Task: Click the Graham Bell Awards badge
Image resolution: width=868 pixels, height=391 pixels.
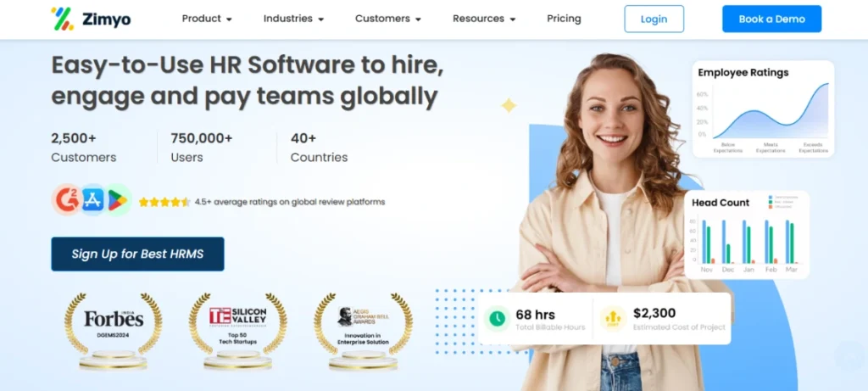Action: (363, 331)
